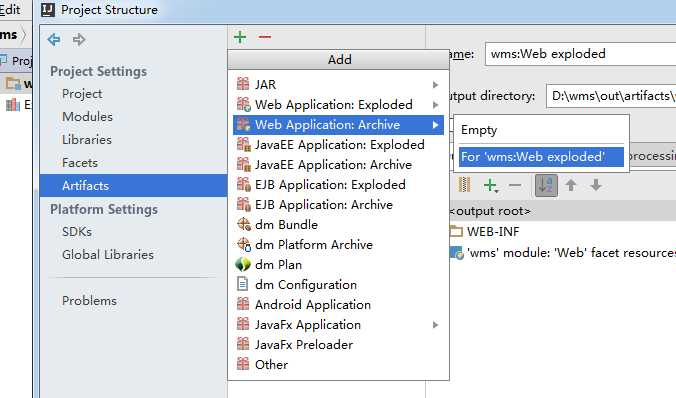Toggle the sort elements by names button
This screenshot has width=676, height=398.
546,185
